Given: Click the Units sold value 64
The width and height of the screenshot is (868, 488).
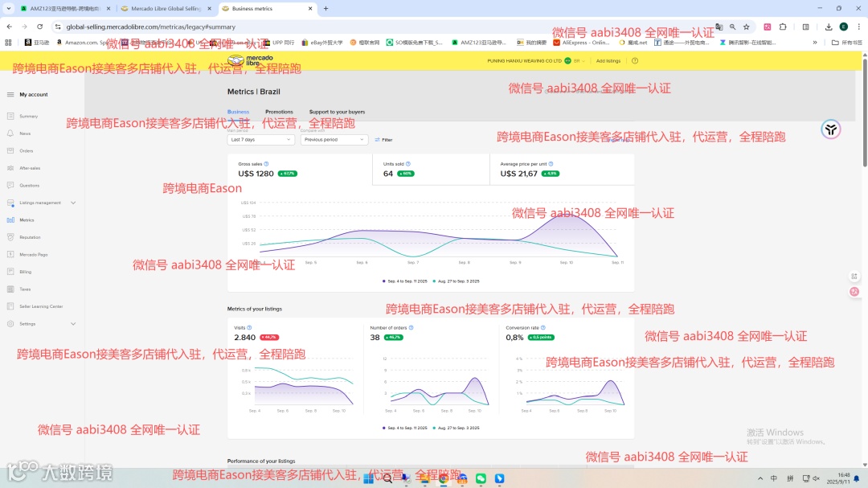Looking at the screenshot, I should tap(388, 174).
